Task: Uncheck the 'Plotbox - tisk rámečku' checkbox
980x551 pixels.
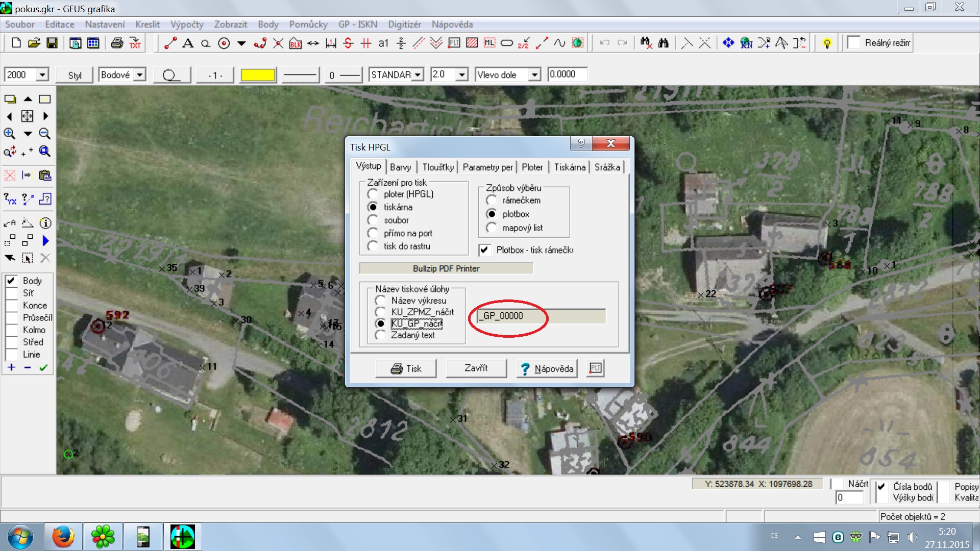Action: [485, 250]
